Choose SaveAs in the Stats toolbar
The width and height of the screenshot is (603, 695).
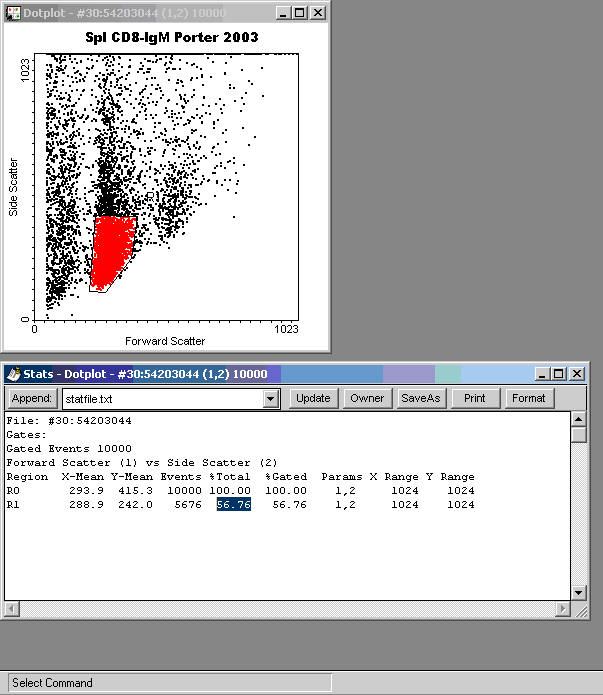(420, 398)
